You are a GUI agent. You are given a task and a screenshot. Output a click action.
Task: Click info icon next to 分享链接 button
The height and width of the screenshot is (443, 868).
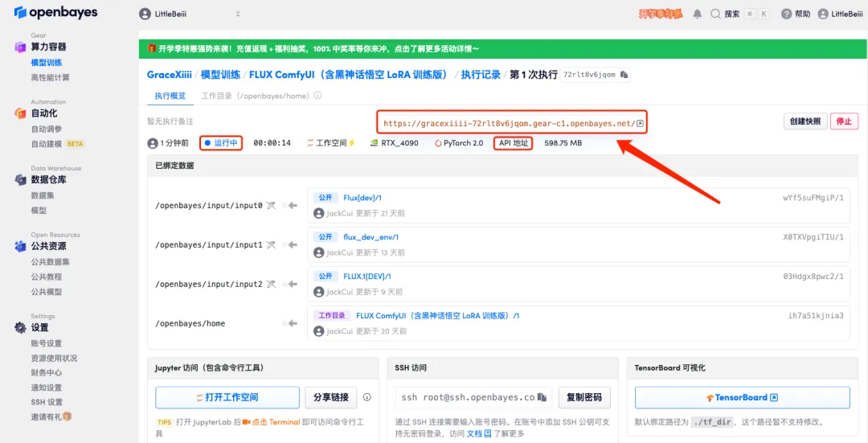coord(367,397)
